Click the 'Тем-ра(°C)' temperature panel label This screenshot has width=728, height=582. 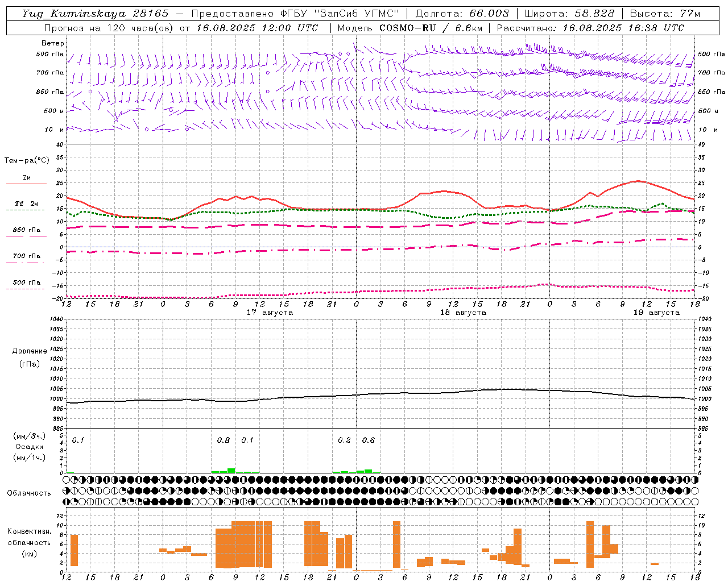click(27, 161)
